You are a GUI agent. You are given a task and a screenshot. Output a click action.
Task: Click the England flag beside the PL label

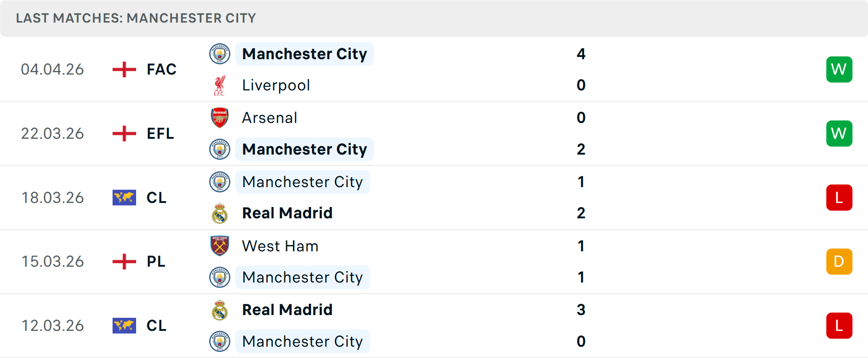(x=123, y=261)
